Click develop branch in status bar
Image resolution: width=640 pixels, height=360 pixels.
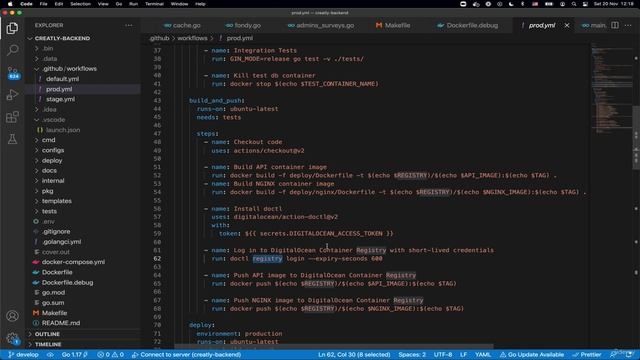(x=23, y=355)
